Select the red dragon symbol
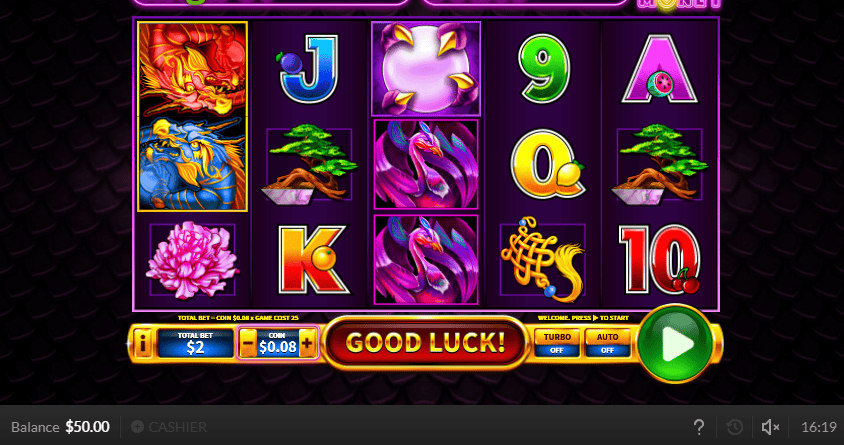The width and height of the screenshot is (844, 445). point(192,69)
